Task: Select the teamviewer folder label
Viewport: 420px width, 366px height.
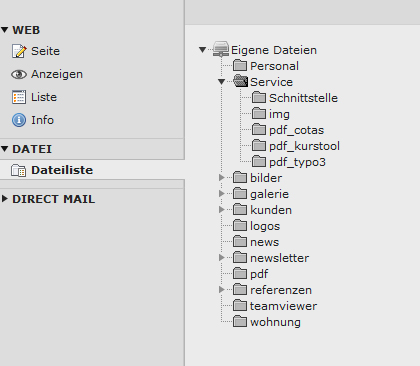Action: coord(283,306)
